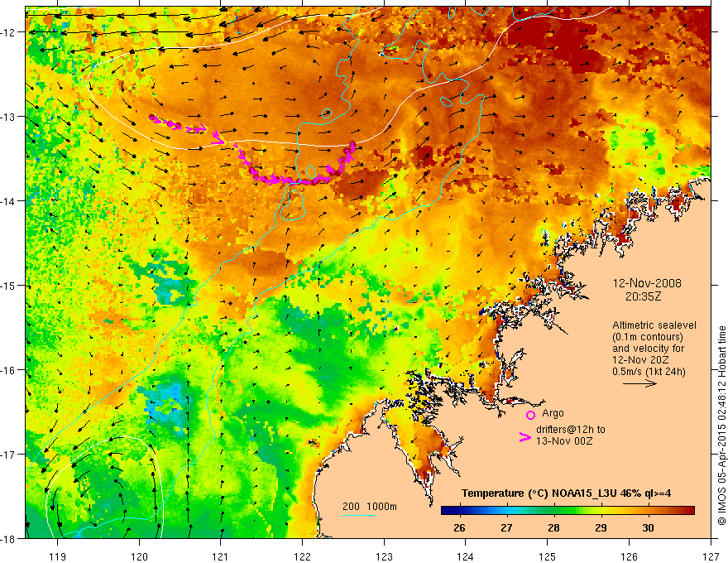Screen dimensions: 728x563
Task: Click the latitude axis label '-12'
Action: pos(9,32)
